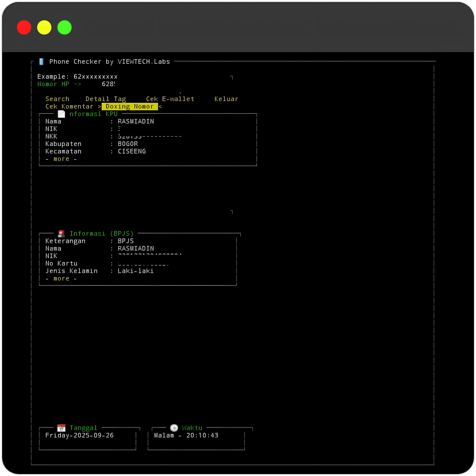476x476 pixels.
Task: Expand more in the Informasi KPU panel
Action: [61, 159]
